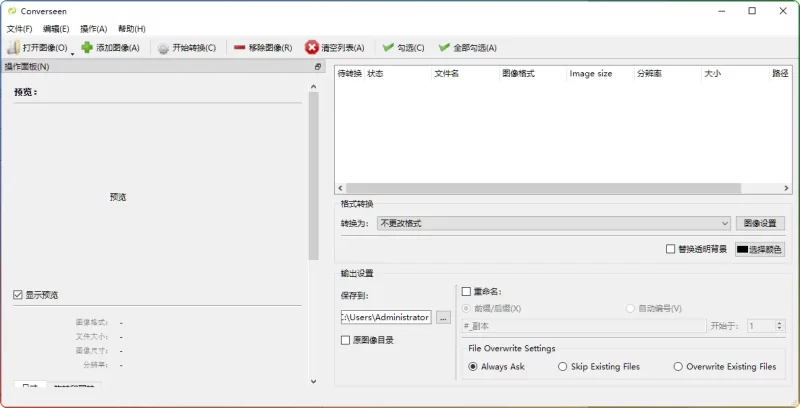Minimize the Converseen window
Image resolution: width=800 pixels, height=408 pixels.
[x=721, y=11]
